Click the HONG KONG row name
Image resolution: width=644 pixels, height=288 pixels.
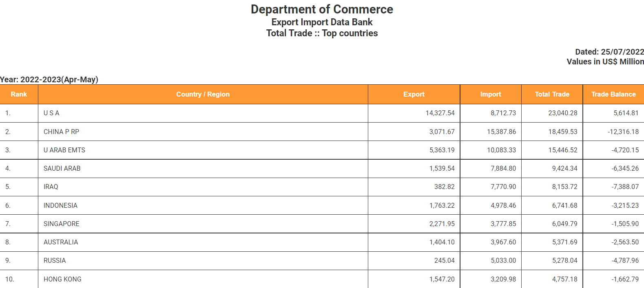pyautogui.click(x=62, y=279)
